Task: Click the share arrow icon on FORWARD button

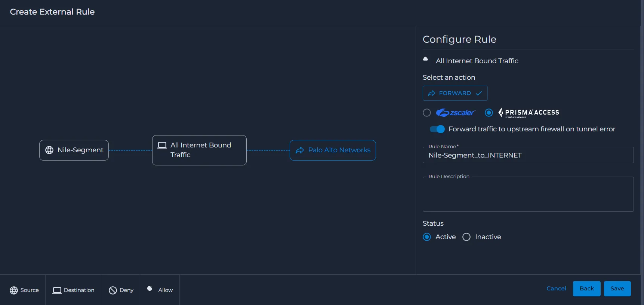Action: [432, 93]
